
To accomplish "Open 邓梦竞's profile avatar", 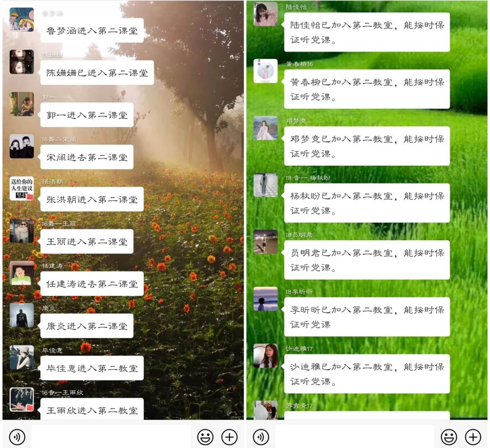I will (x=265, y=128).
